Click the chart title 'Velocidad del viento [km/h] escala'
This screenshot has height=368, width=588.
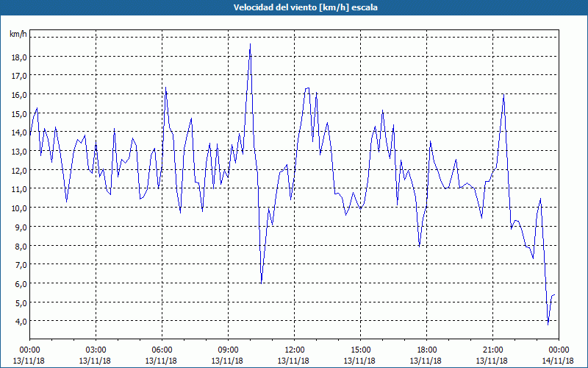(305, 7)
